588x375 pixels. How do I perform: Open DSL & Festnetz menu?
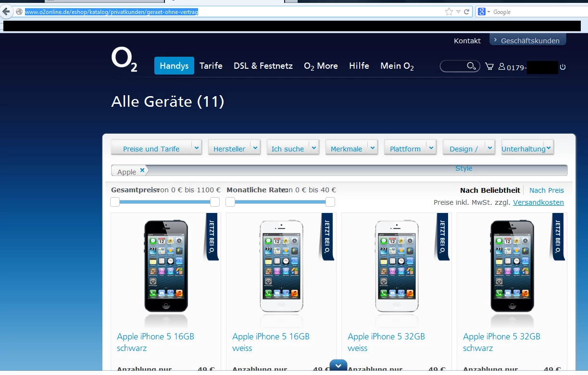(263, 66)
